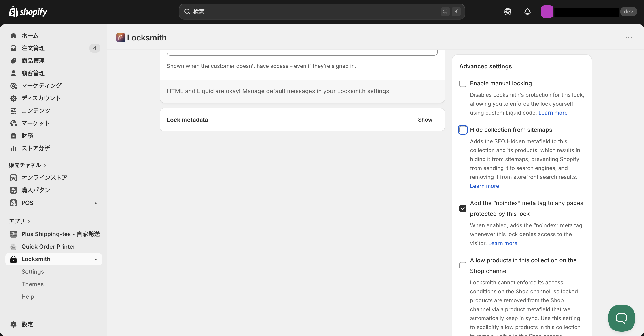644x336 pixels.
Task: Click the Advanced settings heading
Action: click(485, 66)
